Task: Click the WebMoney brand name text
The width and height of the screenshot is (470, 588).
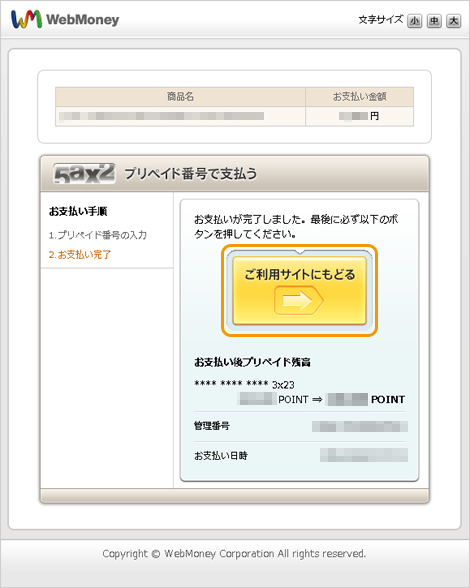Action: (x=83, y=20)
